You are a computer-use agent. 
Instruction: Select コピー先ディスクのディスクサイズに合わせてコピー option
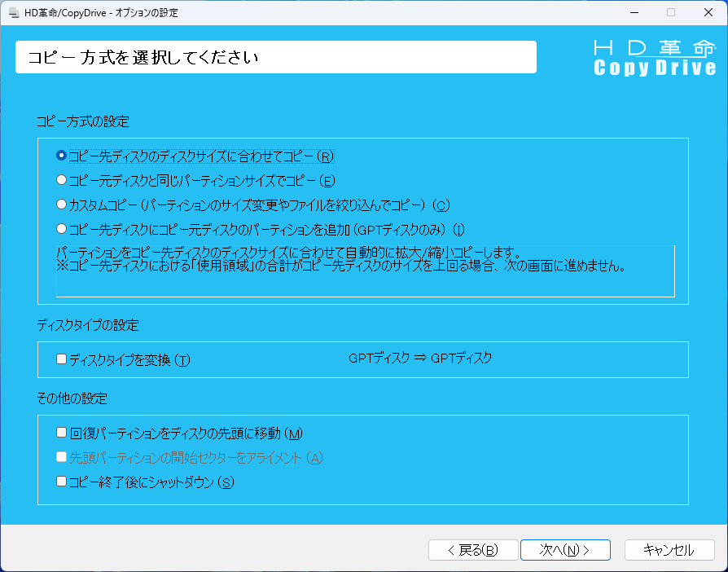click(61, 156)
